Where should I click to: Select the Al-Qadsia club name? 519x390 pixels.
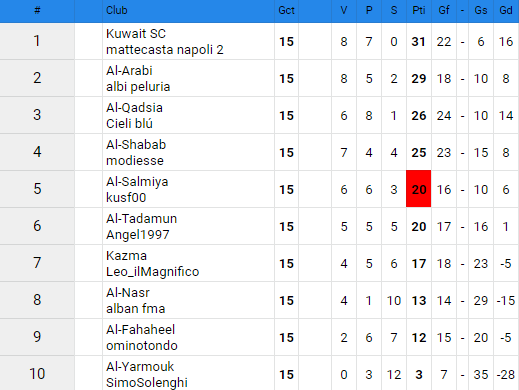[134, 108]
